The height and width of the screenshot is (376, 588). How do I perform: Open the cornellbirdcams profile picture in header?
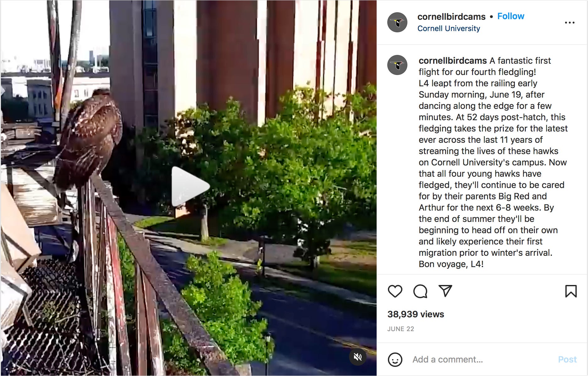[397, 22]
